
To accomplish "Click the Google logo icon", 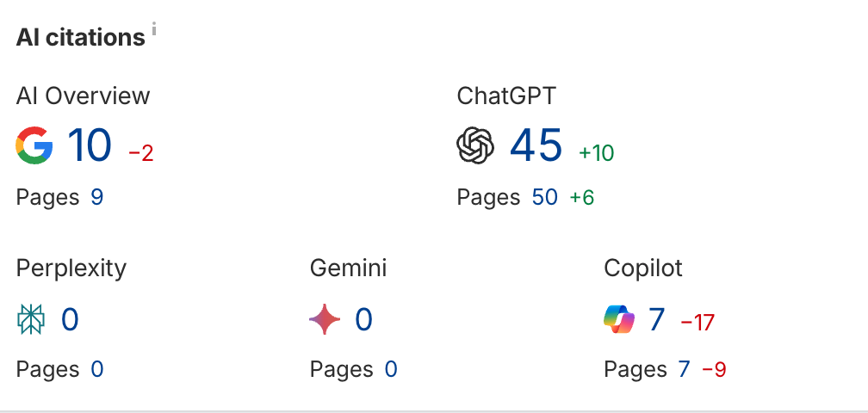I will (x=34, y=145).
